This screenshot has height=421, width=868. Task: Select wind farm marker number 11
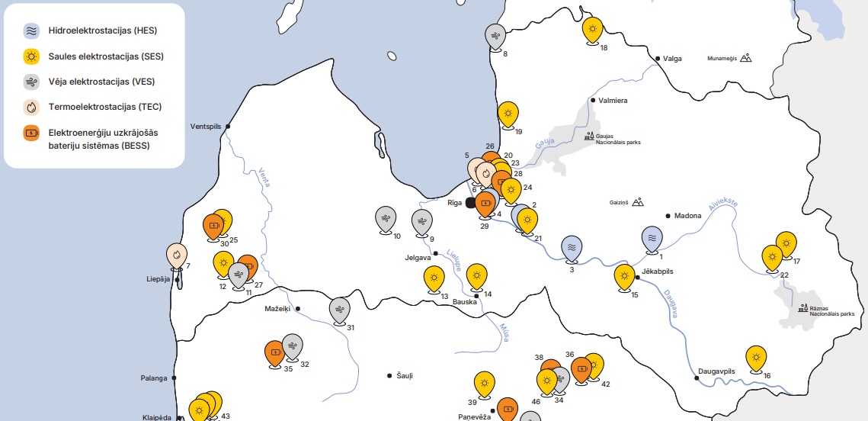(239, 275)
